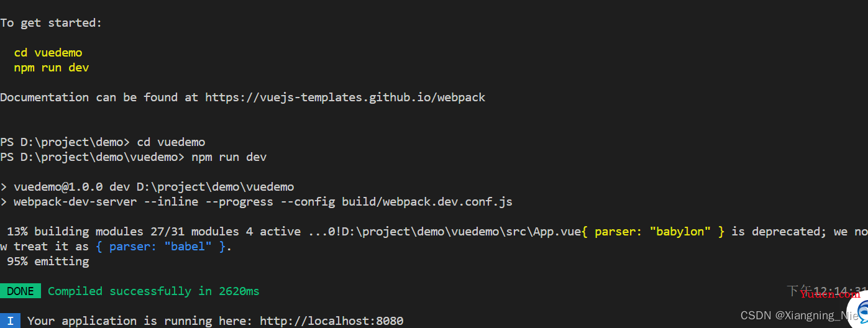Open the vuejs-templates.github.io/webpack documentation URL

click(x=345, y=97)
